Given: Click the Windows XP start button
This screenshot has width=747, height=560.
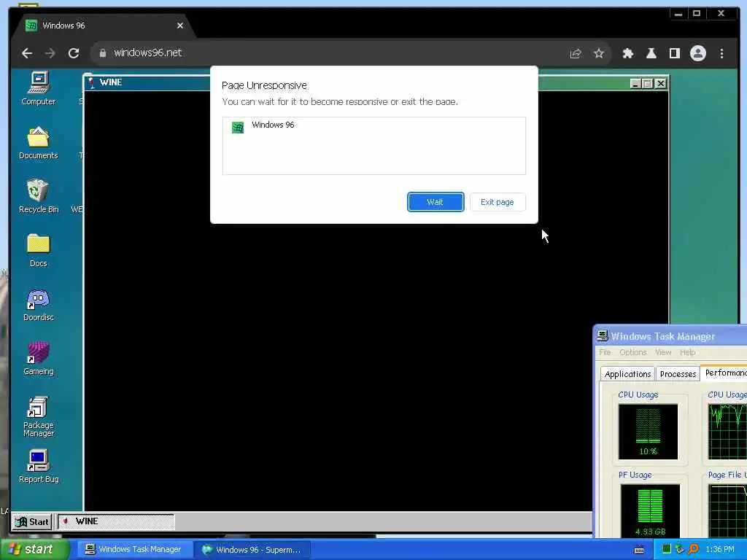Looking at the screenshot, I should [x=34, y=550].
